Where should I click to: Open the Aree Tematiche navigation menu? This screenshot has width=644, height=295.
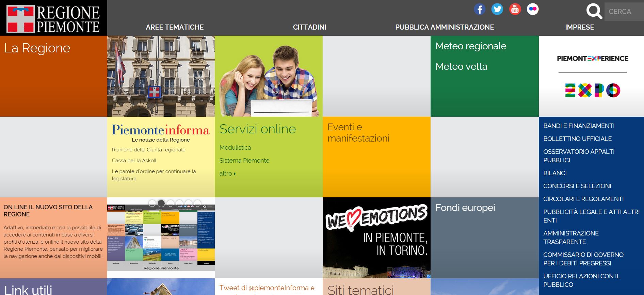coord(175,27)
